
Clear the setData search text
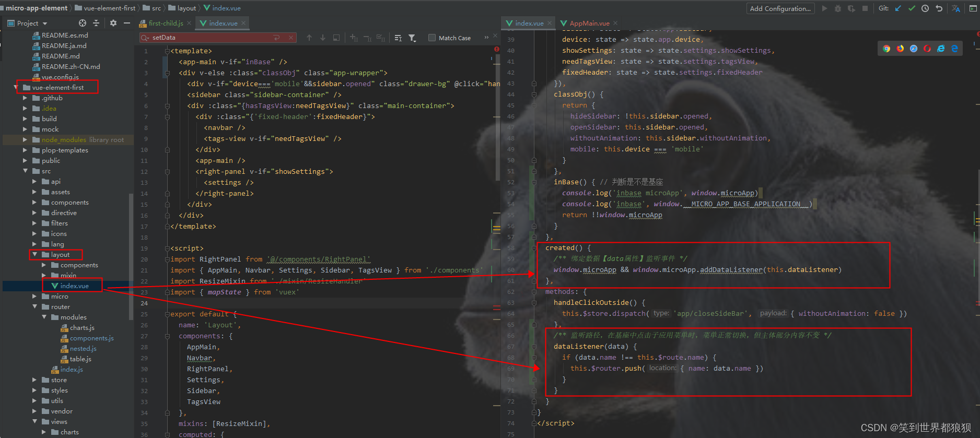291,38
